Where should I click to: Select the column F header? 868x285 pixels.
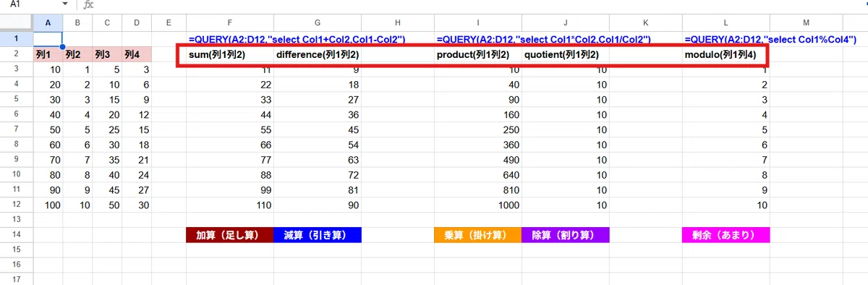(229, 23)
